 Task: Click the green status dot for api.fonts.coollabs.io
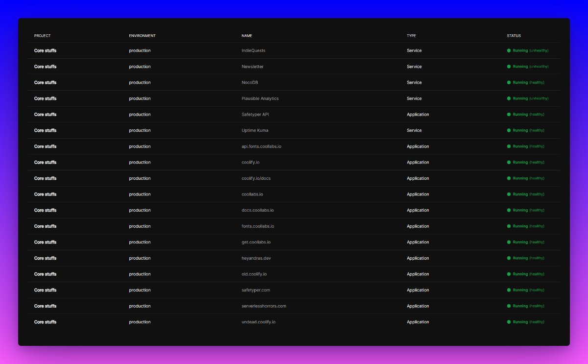pos(509,146)
